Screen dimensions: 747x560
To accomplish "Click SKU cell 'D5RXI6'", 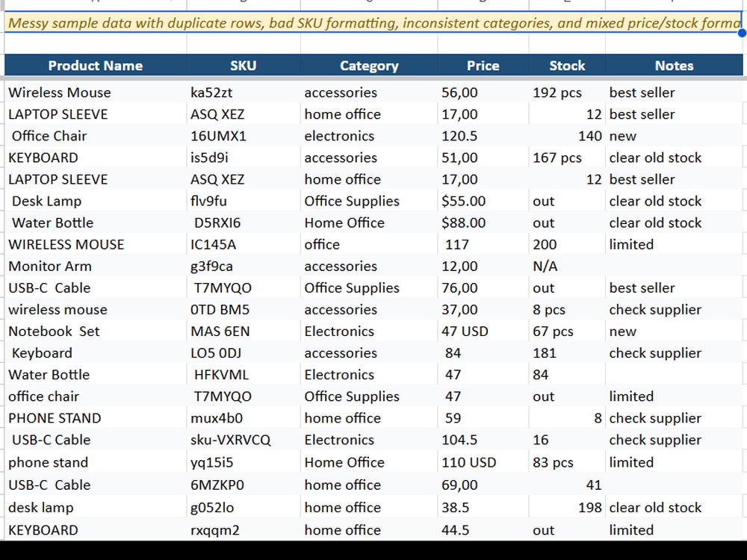I will [x=244, y=223].
